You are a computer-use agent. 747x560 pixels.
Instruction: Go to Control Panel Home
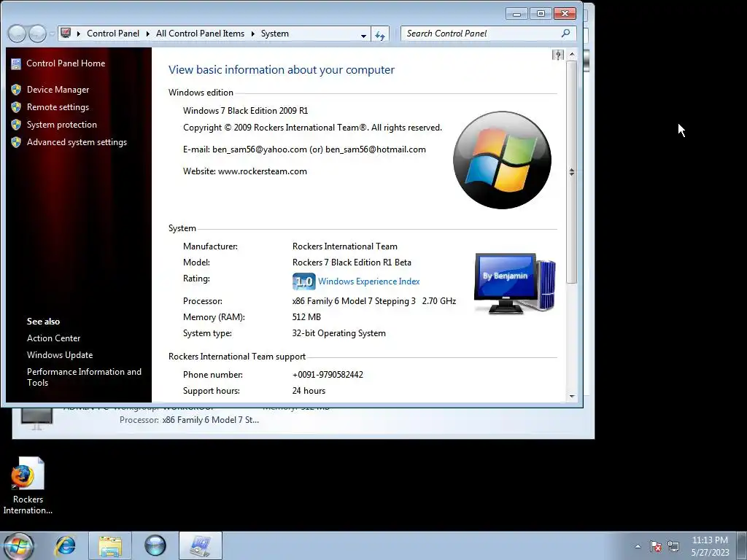tap(66, 63)
